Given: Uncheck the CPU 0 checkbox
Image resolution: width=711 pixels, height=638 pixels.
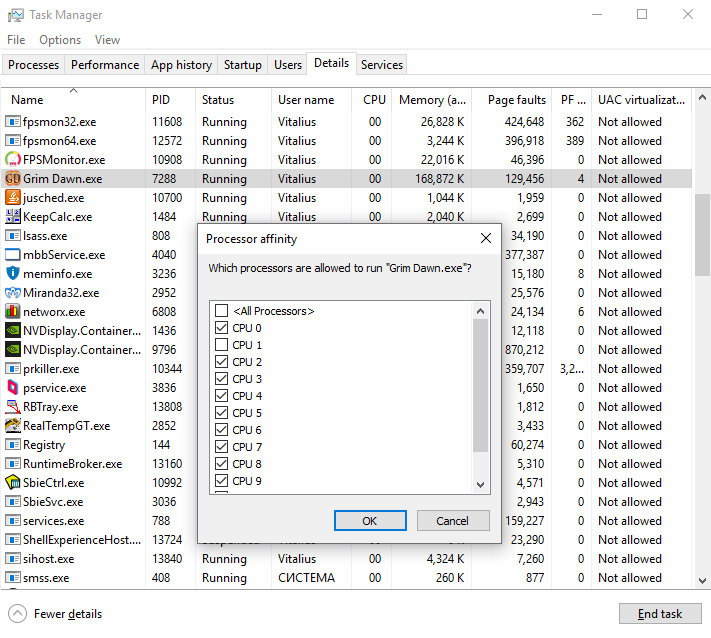Looking at the screenshot, I should coord(221,328).
